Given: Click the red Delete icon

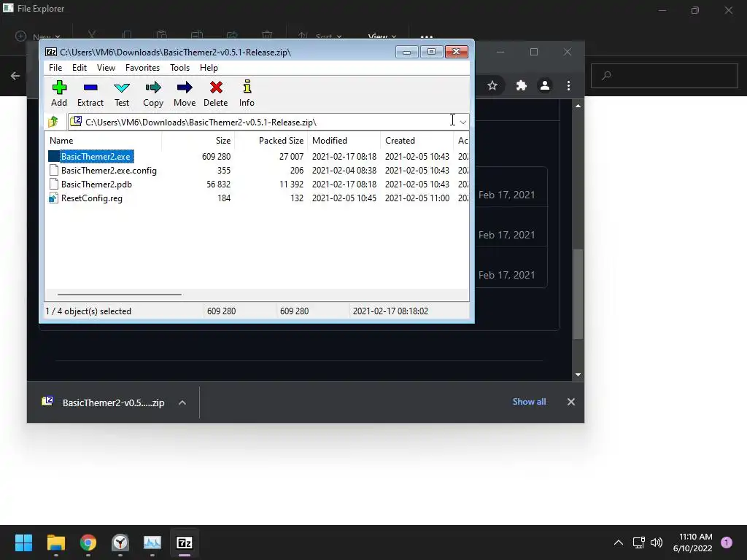Looking at the screenshot, I should pyautogui.click(x=216, y=87).
